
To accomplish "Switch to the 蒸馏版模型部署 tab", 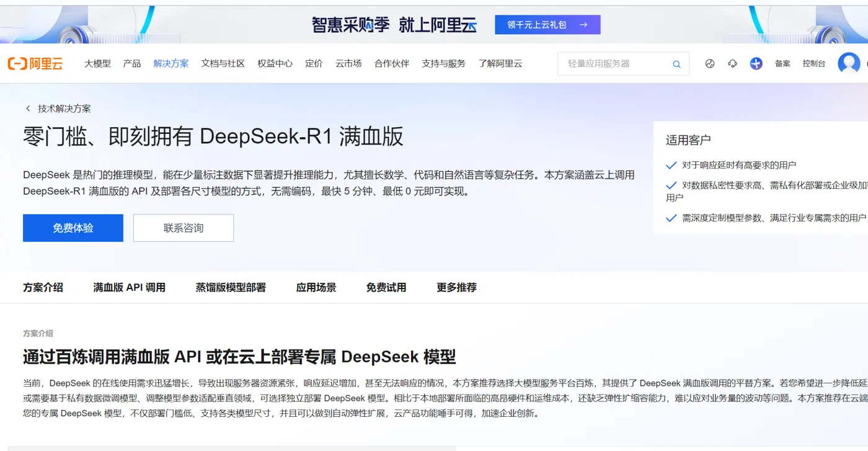I will 231,287.
